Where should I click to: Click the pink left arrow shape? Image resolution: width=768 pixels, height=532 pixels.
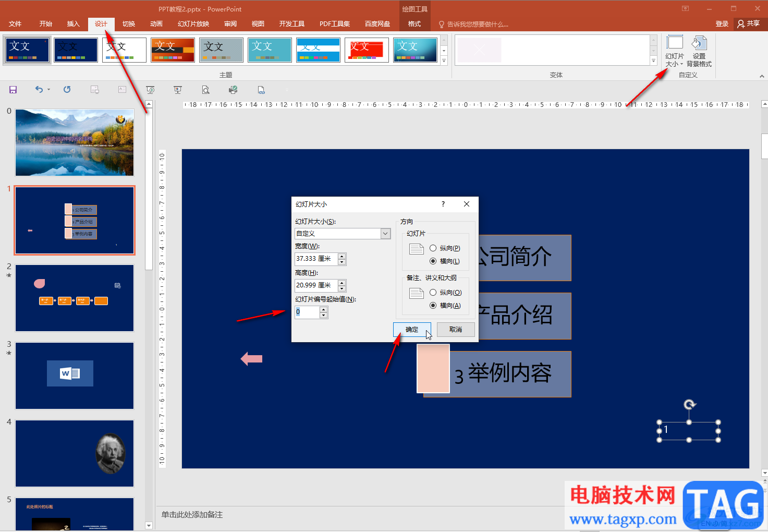[251, 359]
